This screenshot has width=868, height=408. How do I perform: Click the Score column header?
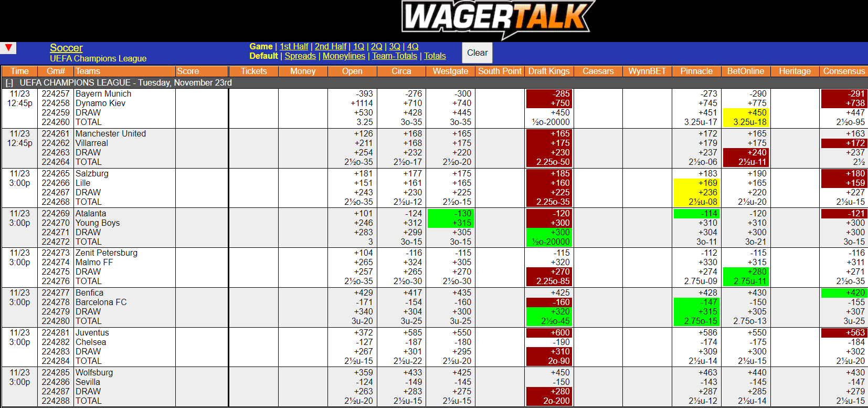click(x=202, y=71)
